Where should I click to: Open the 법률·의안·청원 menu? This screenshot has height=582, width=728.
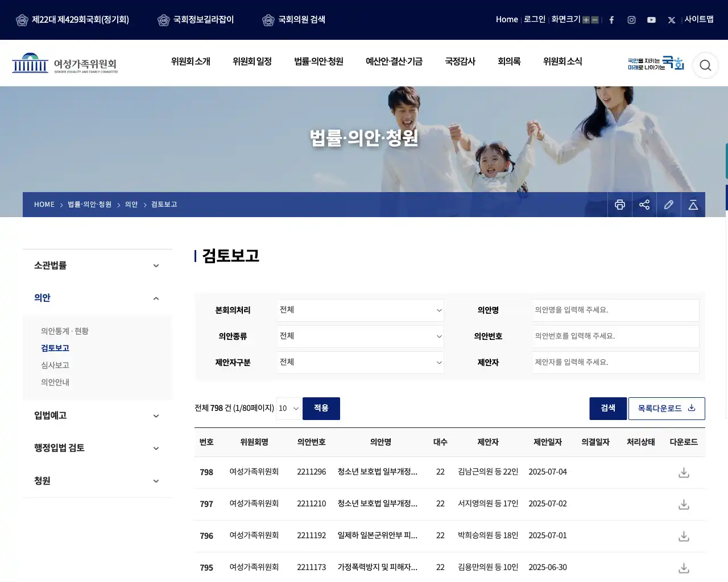pos(318,61)
